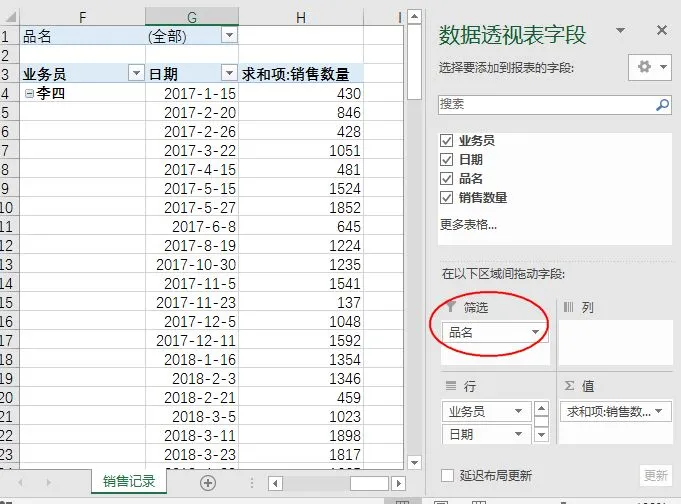Click the horizontal scrollbar left arrow
Viewport: 681px width, 504px height.
(x=275, y=483)
